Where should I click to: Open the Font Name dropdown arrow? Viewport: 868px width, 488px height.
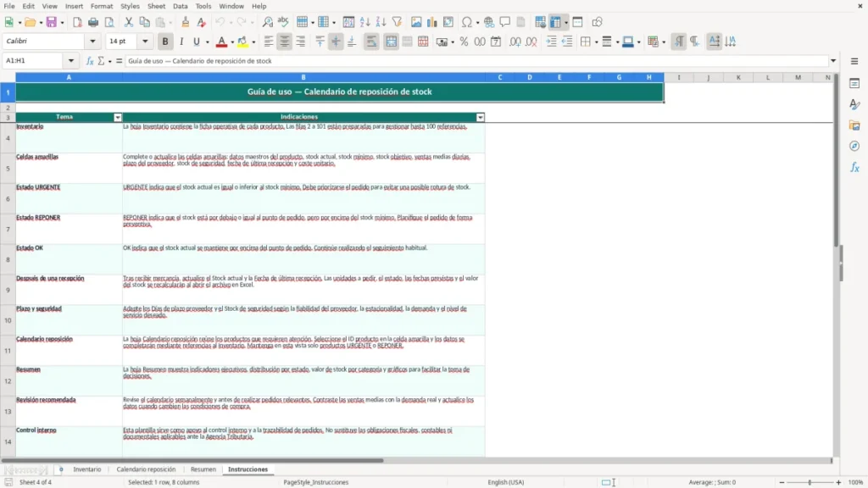(x=92, y=41)
